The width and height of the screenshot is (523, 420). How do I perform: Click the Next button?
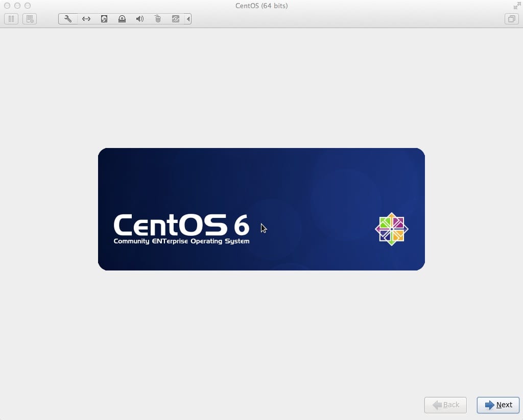[x=498, y=405]
